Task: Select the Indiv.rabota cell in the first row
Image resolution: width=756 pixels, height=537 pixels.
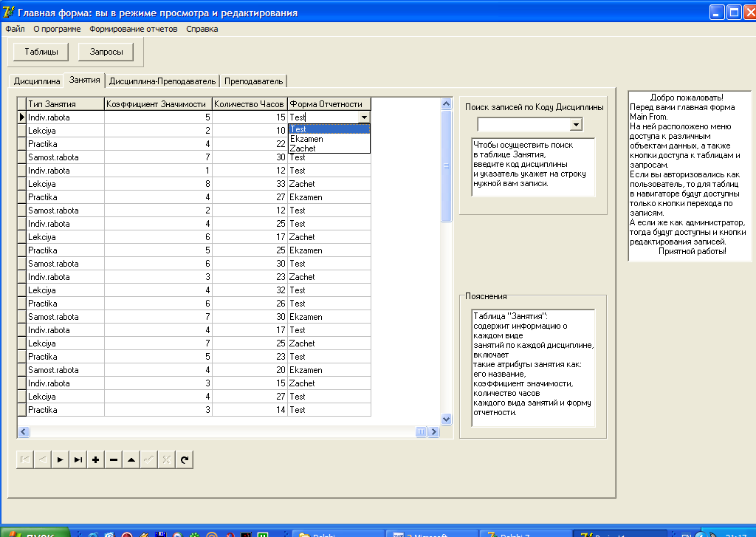Action: pyautogui.click(x=65, y=117)
